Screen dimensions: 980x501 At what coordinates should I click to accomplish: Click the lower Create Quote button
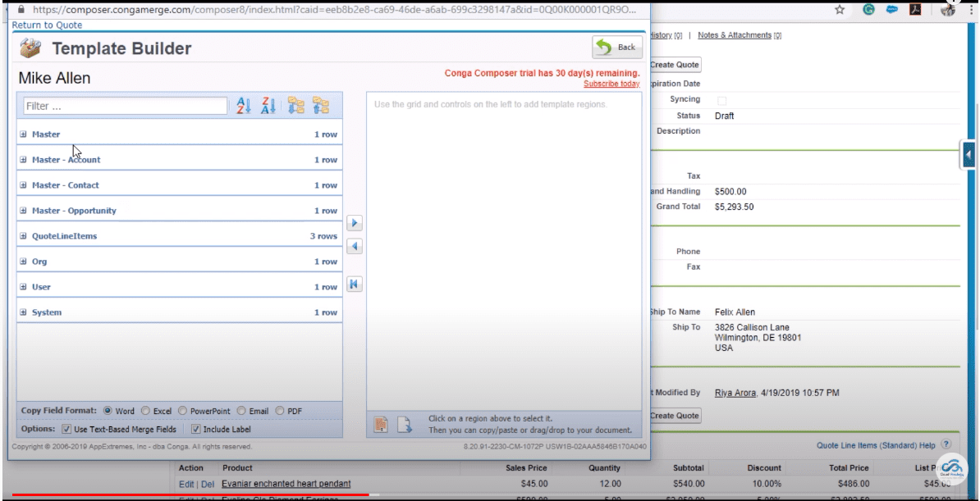point(675,416)
